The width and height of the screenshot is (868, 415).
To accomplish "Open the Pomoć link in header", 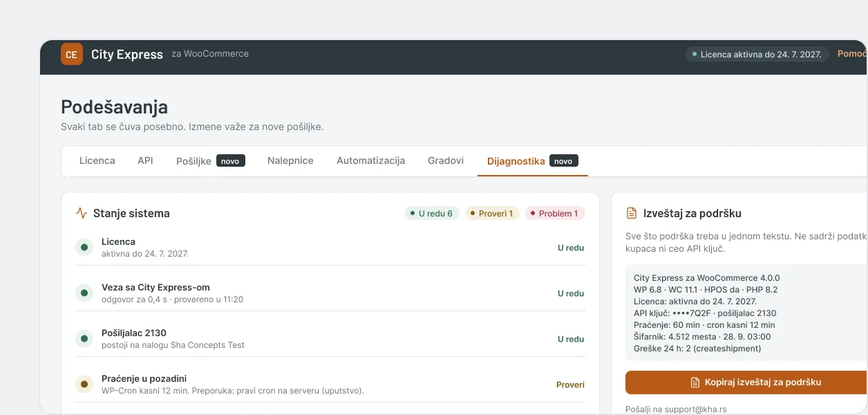I will tap(852, 53).
